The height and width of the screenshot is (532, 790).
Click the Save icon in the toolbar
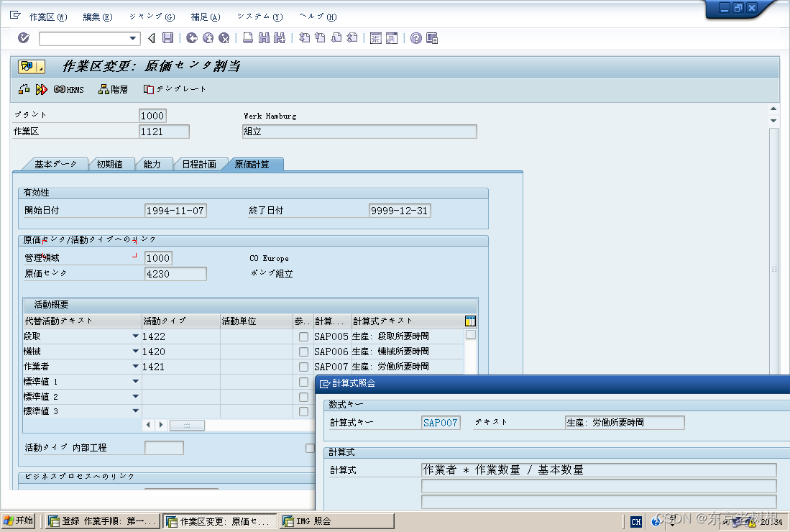[x=167, y=38]
